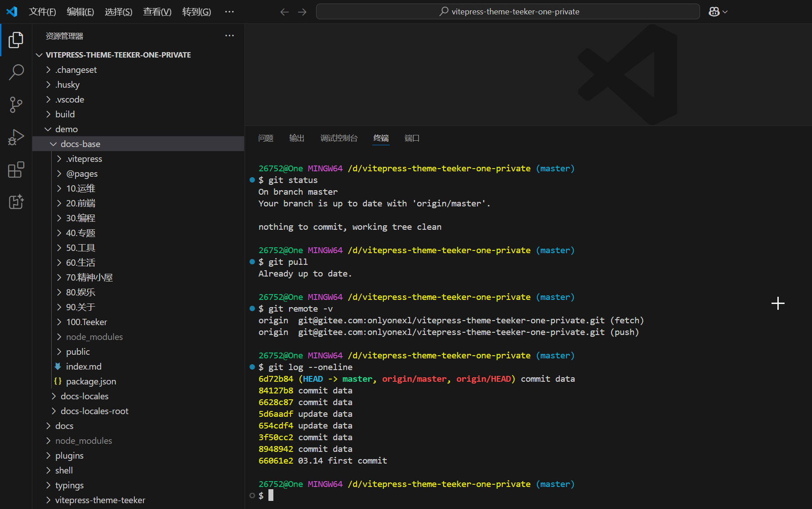Image resolution: width=812 pixels, height=509 pixels.
Task: Navigate forward with the right arrow
Action: click(x=302, y=12)
